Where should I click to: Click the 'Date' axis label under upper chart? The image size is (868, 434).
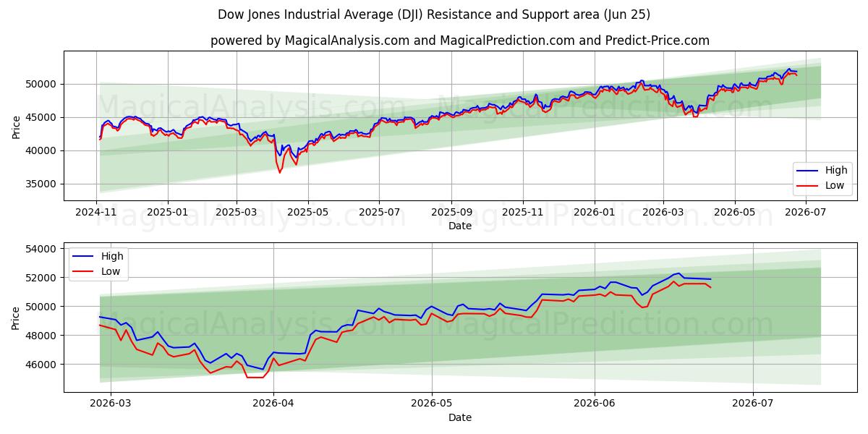click(x=460, y=226)
